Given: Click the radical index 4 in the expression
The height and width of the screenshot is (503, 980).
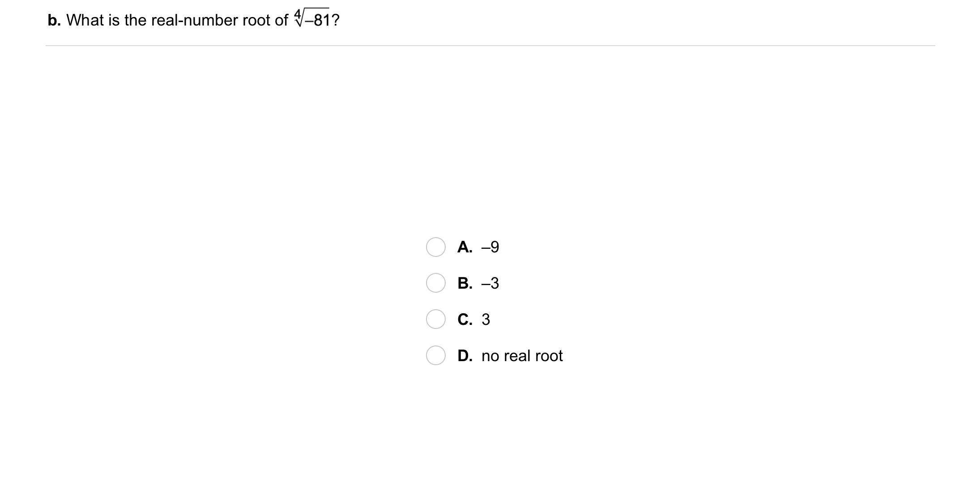Looking at the screenshot, I should tap(297, 14).
